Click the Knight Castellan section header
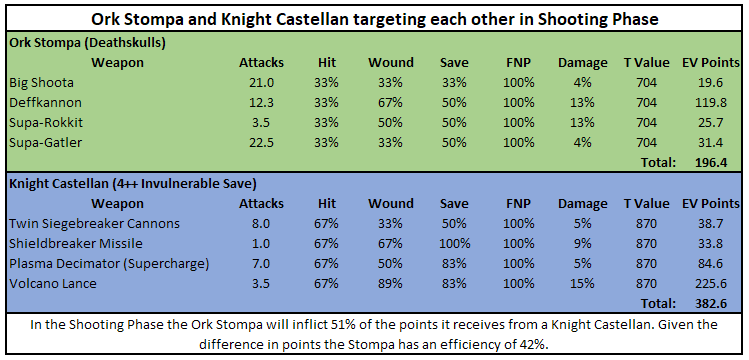 (133, 183)
